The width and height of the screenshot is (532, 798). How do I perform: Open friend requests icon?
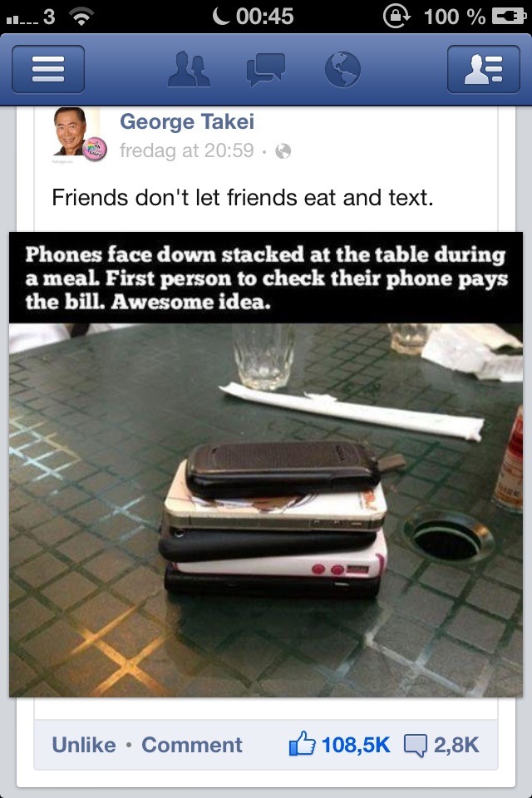click(189, 69)
